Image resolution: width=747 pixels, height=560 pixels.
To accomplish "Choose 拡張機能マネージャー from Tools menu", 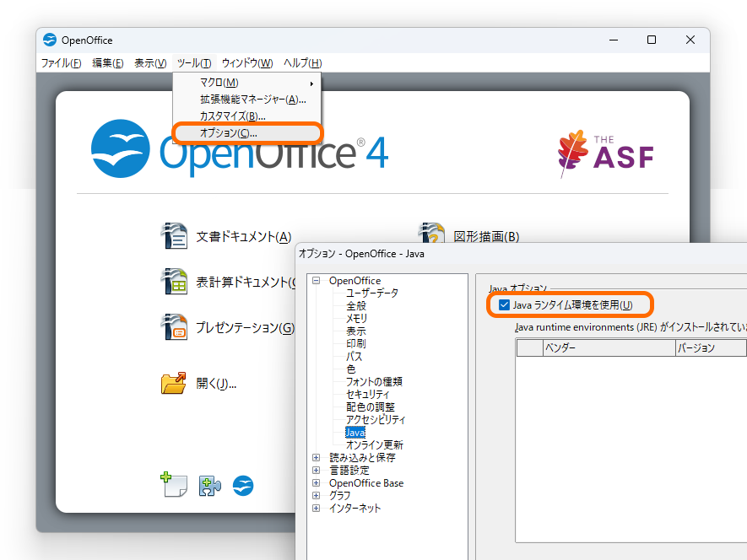I will [x=246, y=100].
